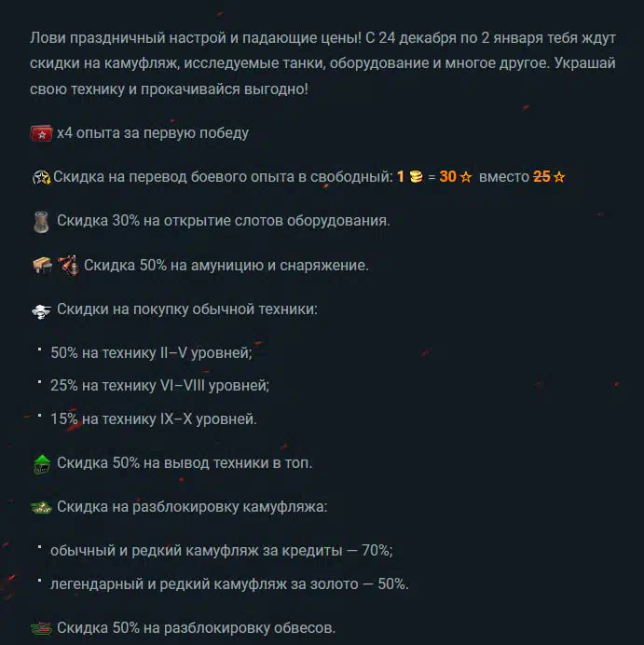Viewport: 644px width, 645px height.
Task: Select the 50% discount tier II–V line
Action: click(151, 353)
